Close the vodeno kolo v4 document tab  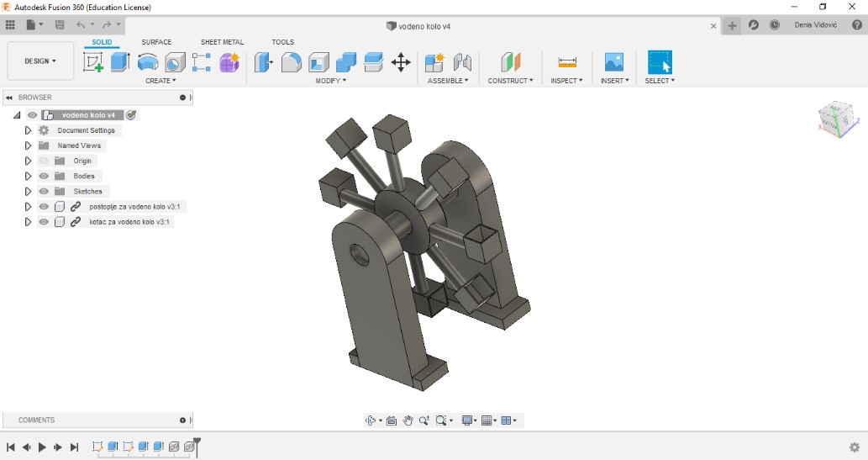(x=713, y=26)
